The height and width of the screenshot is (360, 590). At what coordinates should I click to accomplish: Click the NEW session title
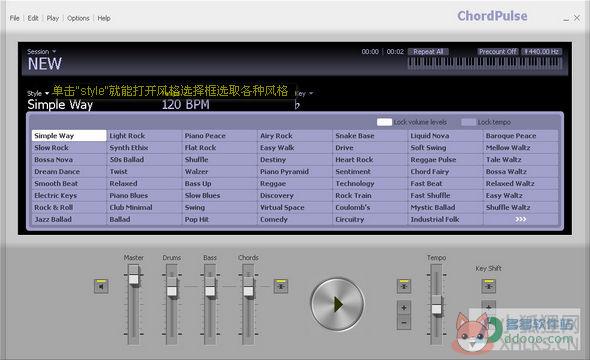pos(44,64)
